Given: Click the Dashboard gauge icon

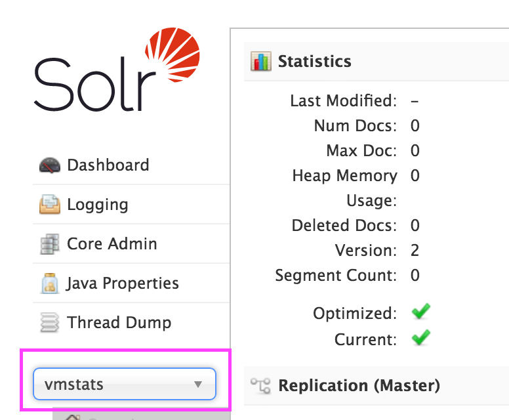Looking at the screenshot, I should click(50, 165).
